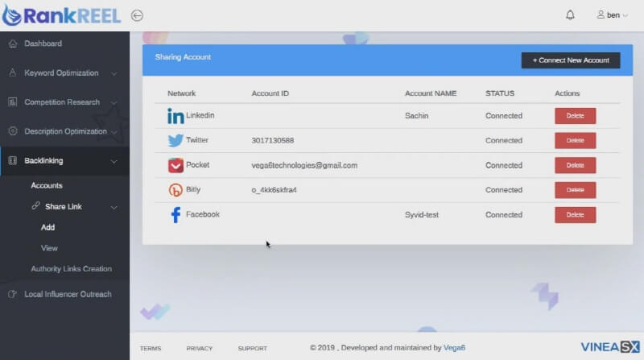Click the Dashboard home icon
The height and width of the screenshot is (360, 644).
(13, 43)
